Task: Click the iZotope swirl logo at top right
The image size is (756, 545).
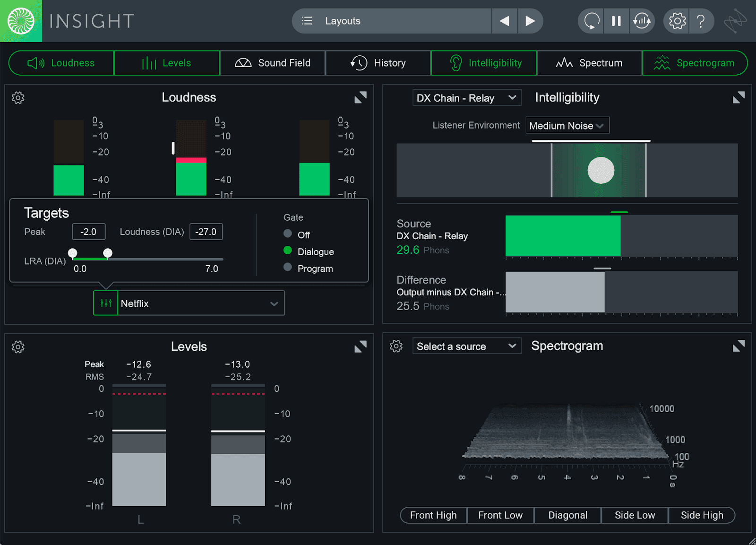Action: (735, 21)
